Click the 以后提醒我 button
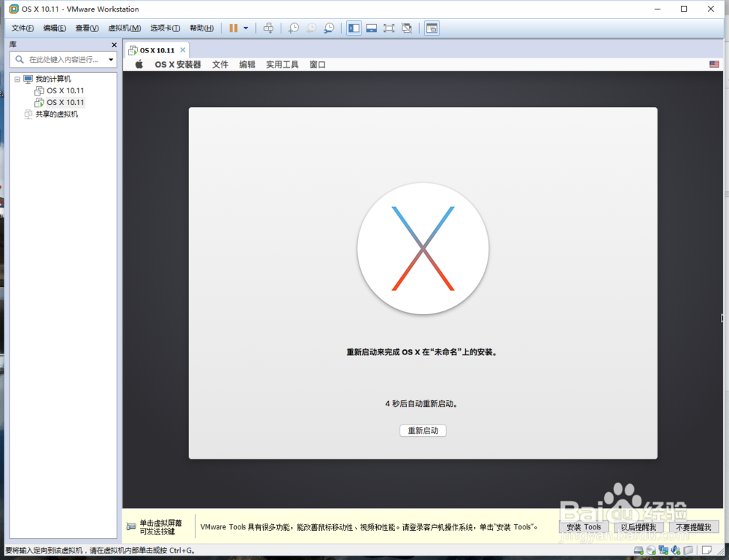This screenshot has height=560, width=729. tap(639, 527)
